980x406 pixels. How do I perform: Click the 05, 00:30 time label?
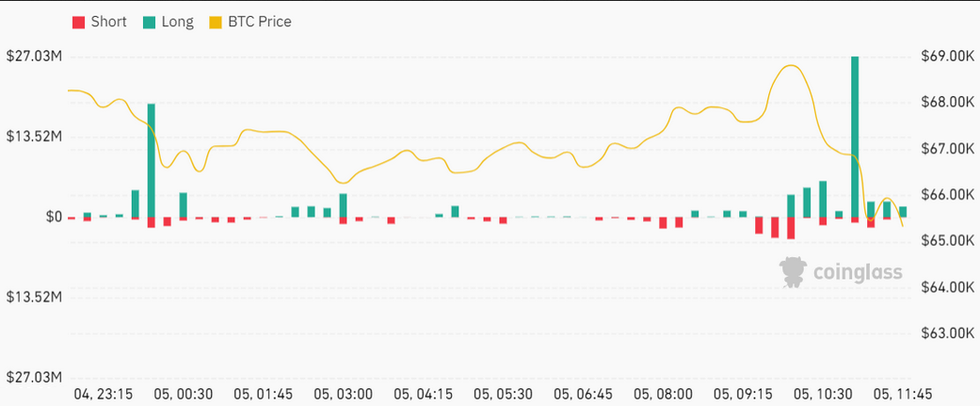pos(184,394)
